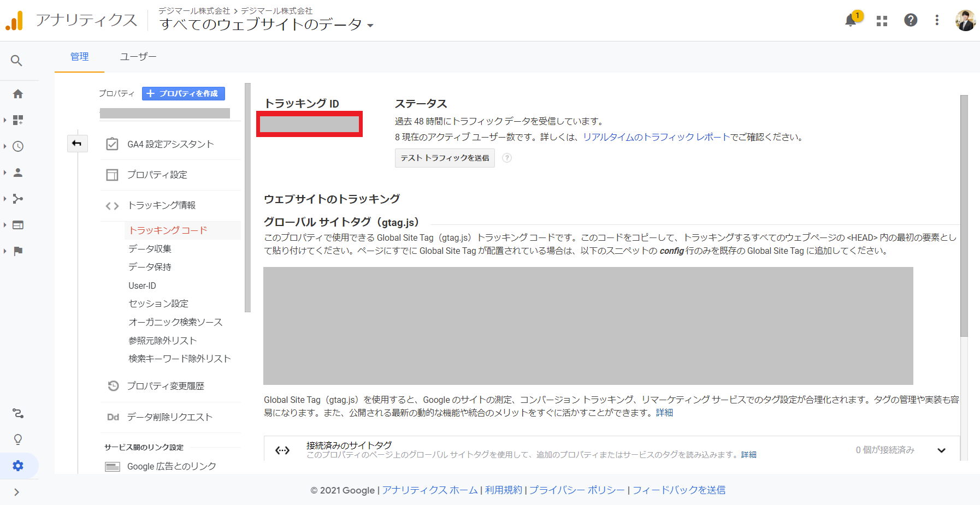Open user account avatar
Image resolution: width=980 pixels, height=505 pixels.
point(965,21)
